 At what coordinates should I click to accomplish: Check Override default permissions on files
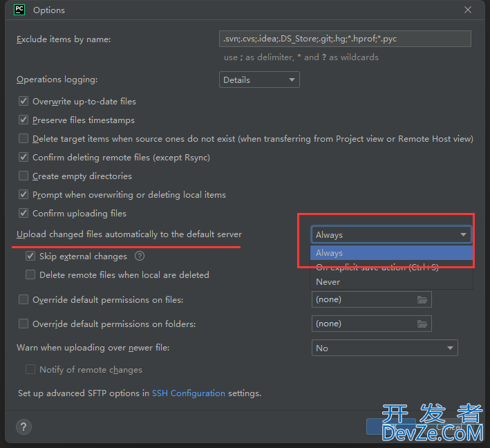tap(23, 299)
